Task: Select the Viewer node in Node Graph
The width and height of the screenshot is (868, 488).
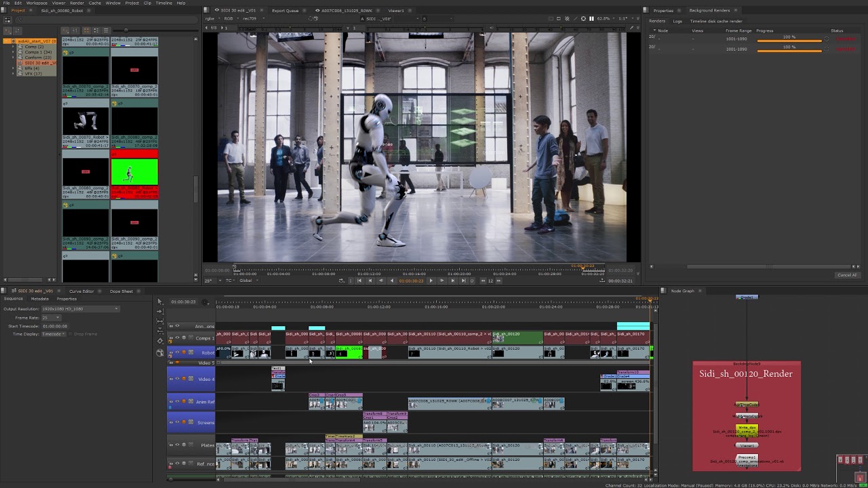Action: pyautogui.click(x=747, y=445)
